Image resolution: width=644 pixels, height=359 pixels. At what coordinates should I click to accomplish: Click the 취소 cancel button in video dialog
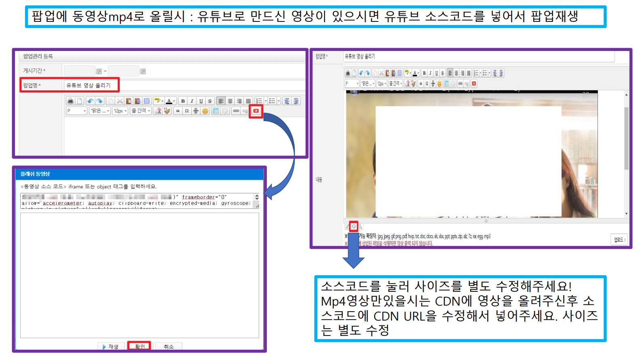169,346
